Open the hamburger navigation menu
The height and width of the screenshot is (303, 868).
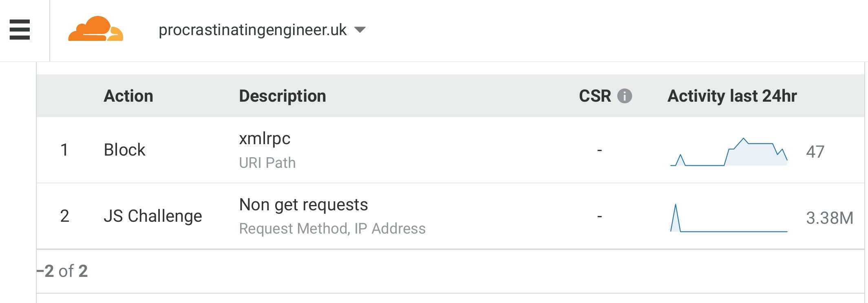coord(20,30)
